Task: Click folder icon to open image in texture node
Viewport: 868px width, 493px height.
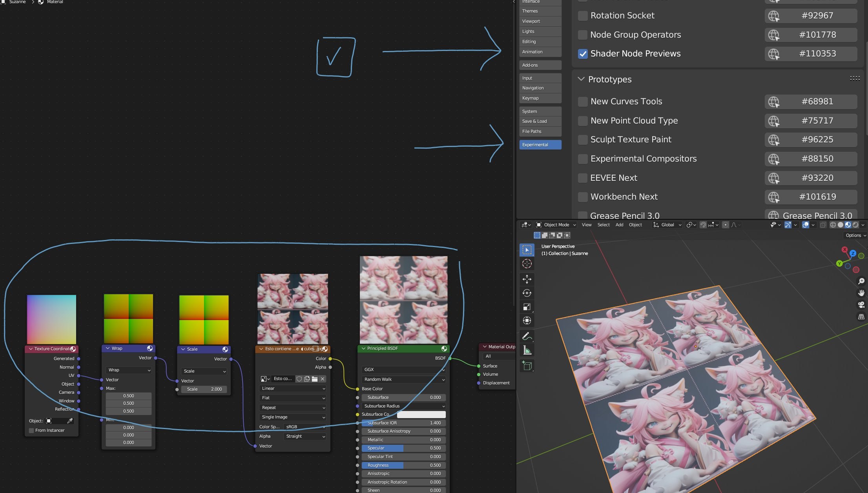Action: (315, 379)
